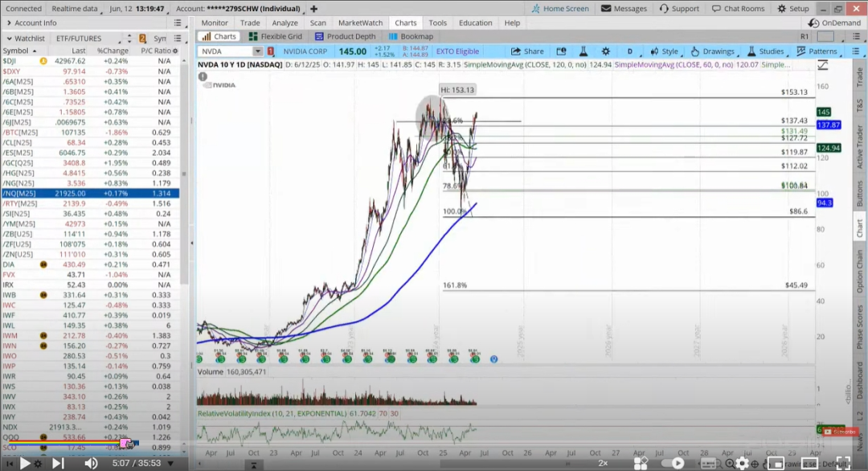Screen dimensions: 868x471
Task: Toggle video play button
Action: 24,463
